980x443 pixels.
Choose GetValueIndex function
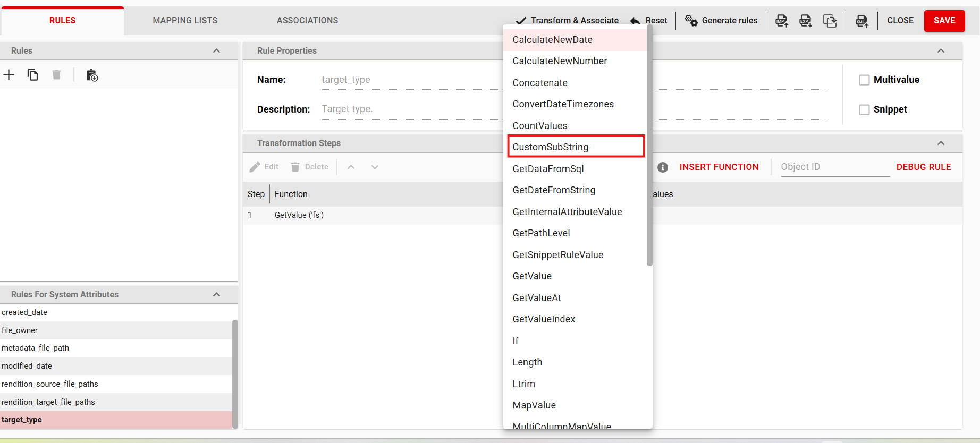(575, 319)
